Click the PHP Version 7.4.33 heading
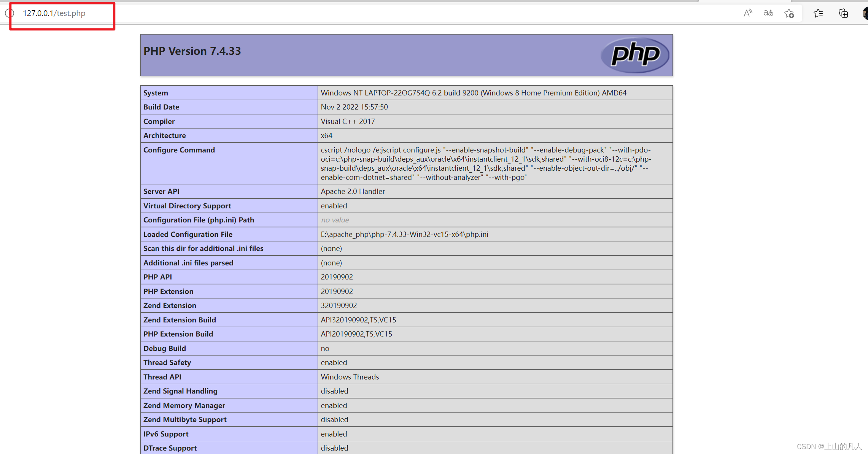Image resolution: width=868 pixels, height=454 pixels. (192, 51)
